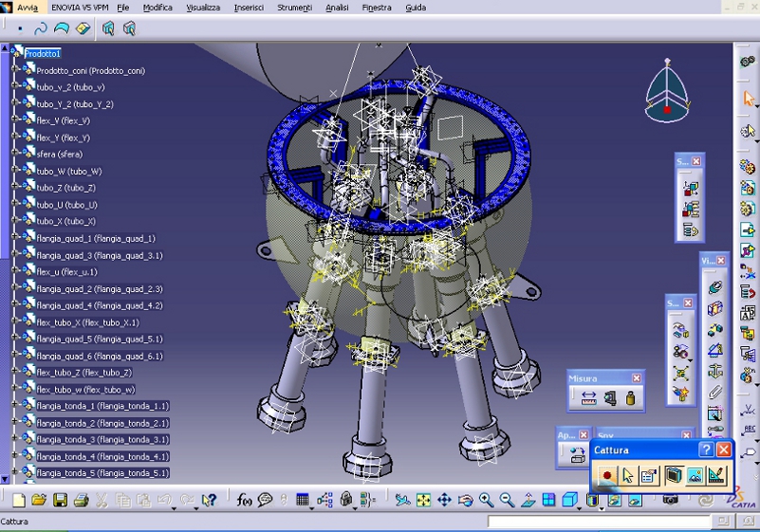Screen dimensions: 760x532
Task: Click the orange Select arrow tool
Action: 749,98
